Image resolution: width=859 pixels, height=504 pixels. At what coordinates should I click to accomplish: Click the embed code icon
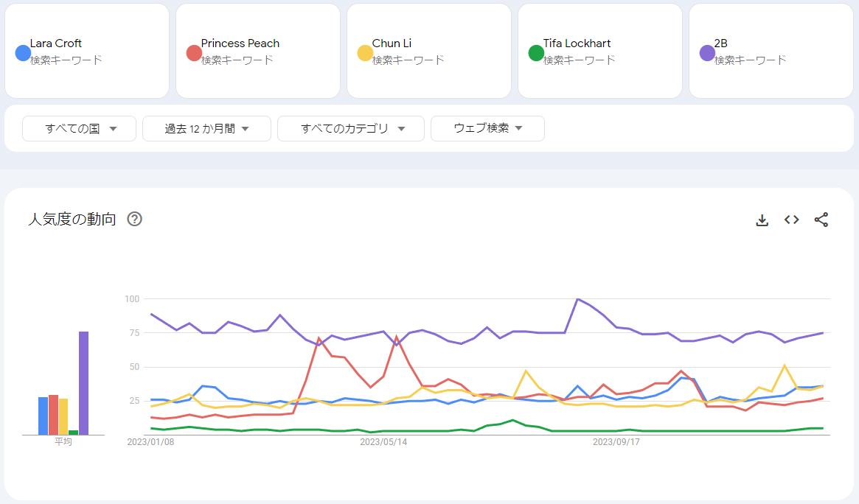coord(791,220)
